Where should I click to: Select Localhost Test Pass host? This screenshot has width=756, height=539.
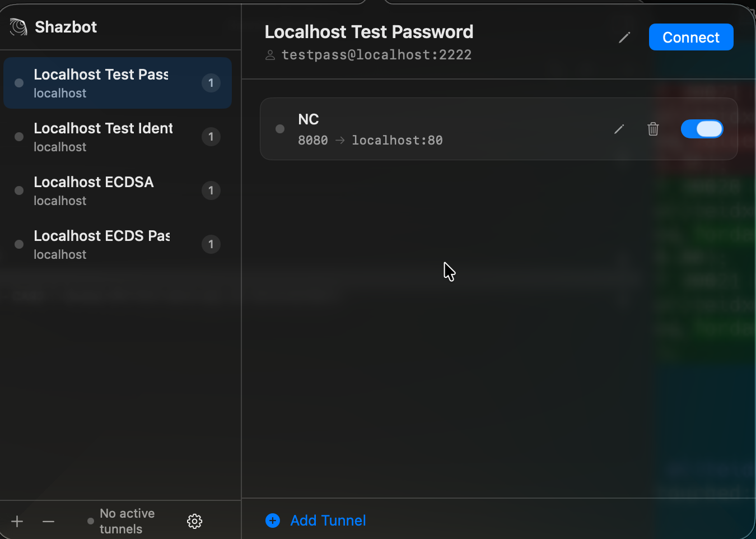(118, 83)
